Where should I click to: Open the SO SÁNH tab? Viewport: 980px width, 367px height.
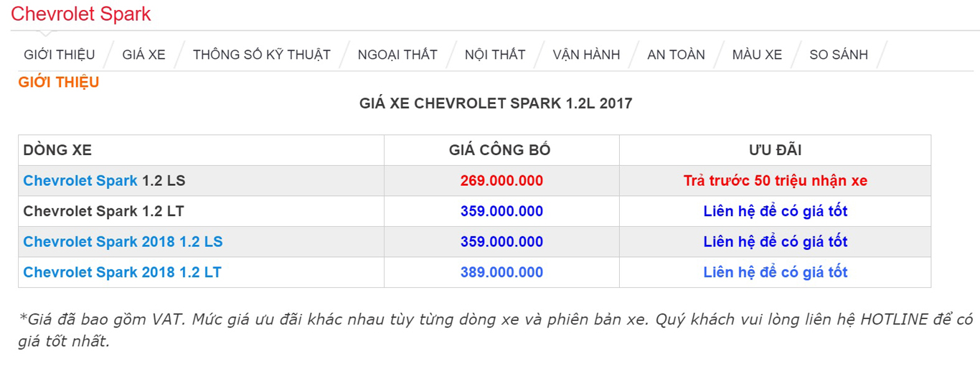(x=838, y=55)
